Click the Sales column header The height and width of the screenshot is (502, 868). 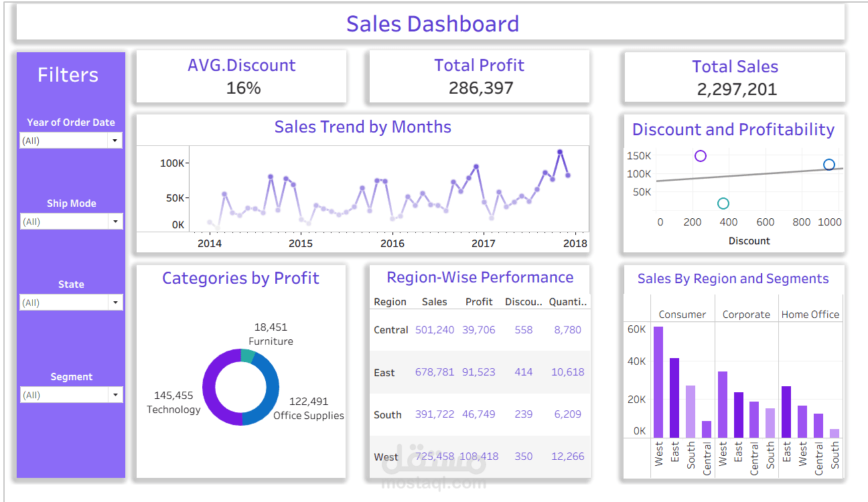(x=435, y=302)
